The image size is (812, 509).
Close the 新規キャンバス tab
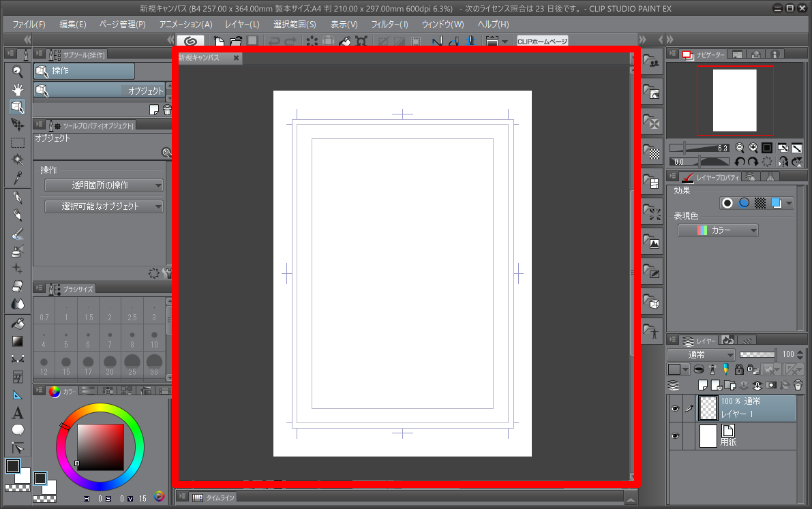[236, 57]
